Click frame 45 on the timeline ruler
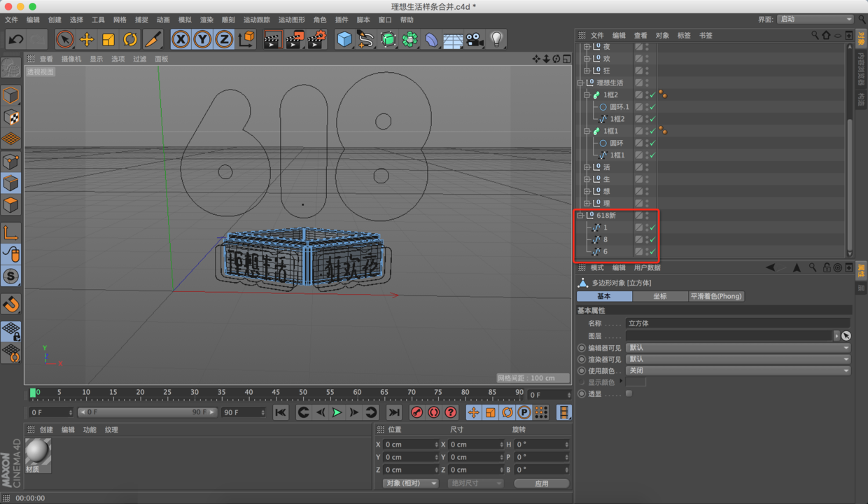868x504 pixels. click(x=276, y=393)
